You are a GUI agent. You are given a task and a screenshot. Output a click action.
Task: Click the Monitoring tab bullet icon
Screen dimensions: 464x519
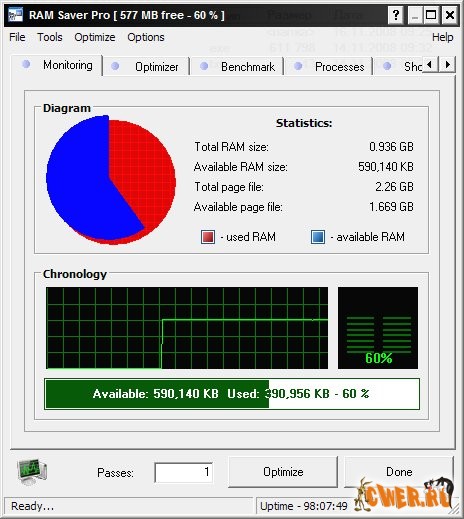click(x=26, y=64)
